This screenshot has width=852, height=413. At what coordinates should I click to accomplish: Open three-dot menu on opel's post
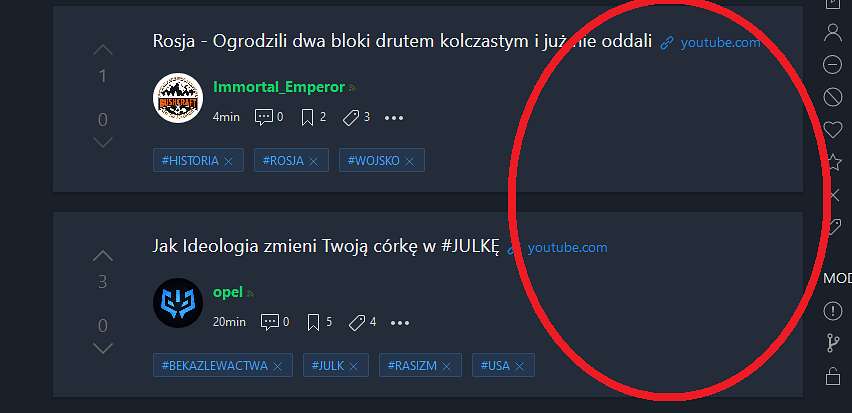tap(400, 323)
